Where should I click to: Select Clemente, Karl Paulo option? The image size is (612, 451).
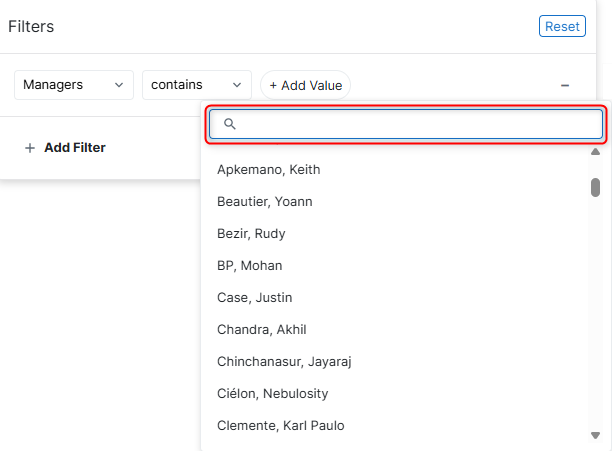point(280,425)
